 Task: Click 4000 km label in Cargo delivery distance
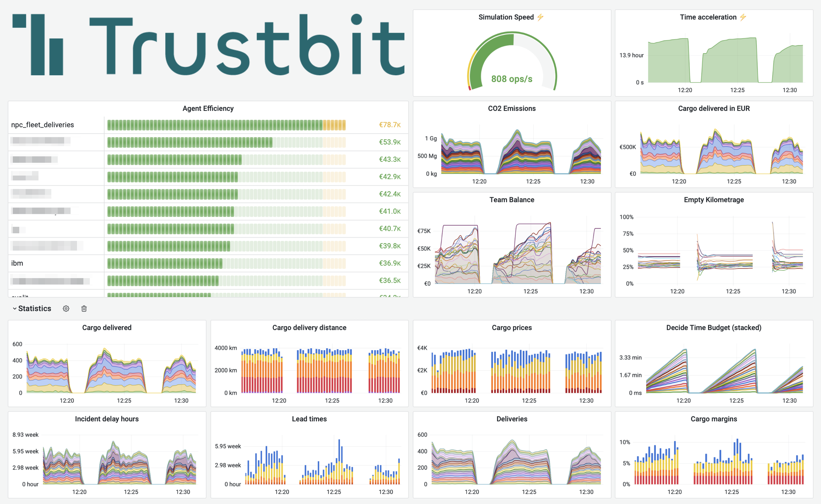point(226,348)
